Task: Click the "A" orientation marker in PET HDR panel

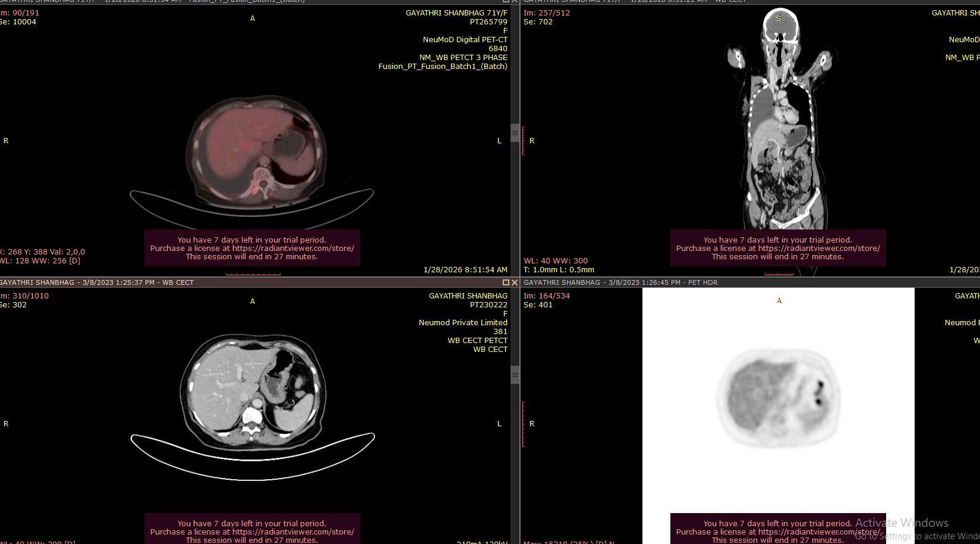Action: pyautogui.click(x=779, y=300)
